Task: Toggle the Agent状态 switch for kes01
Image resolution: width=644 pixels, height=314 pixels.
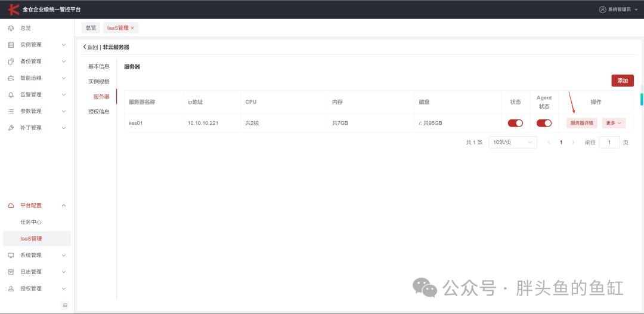Action: [x=544, y=123]
